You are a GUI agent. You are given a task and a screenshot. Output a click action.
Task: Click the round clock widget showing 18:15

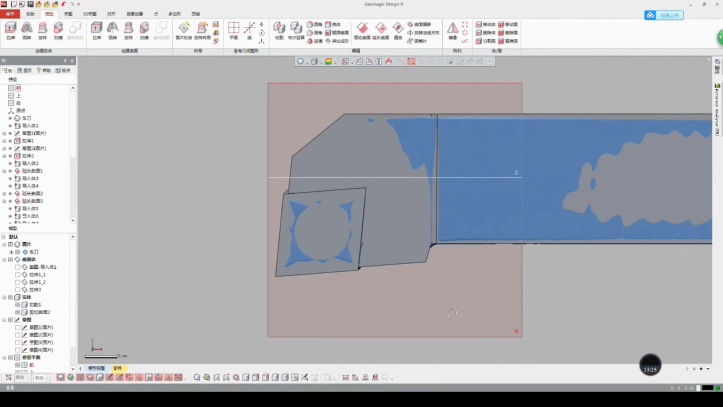650,367
